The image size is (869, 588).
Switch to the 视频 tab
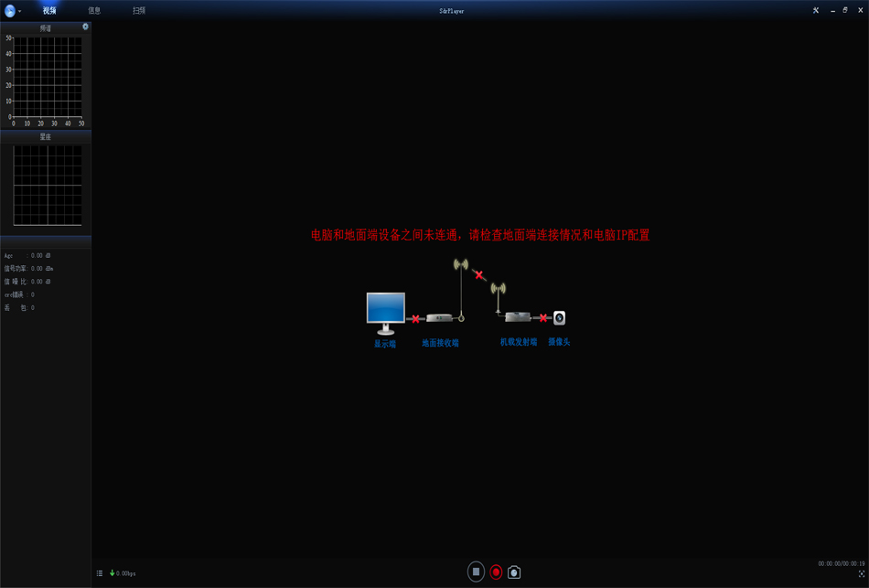click(x=49, y=11)
